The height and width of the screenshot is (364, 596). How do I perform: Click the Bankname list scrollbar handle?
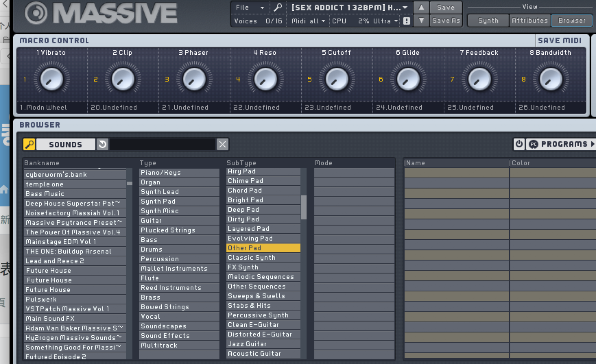coord(129,183)
